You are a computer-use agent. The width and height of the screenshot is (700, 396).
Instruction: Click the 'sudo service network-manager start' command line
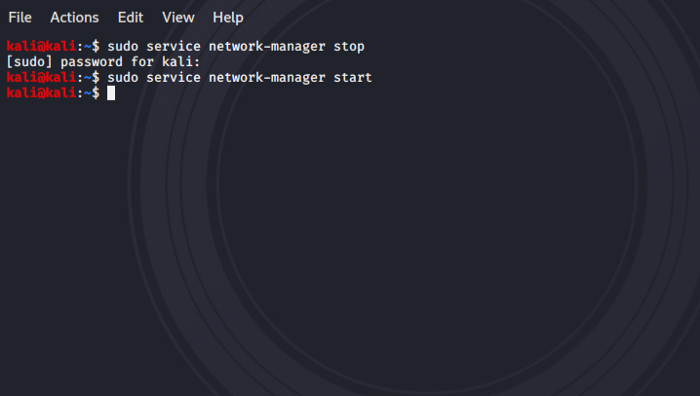tap(239, 77)
